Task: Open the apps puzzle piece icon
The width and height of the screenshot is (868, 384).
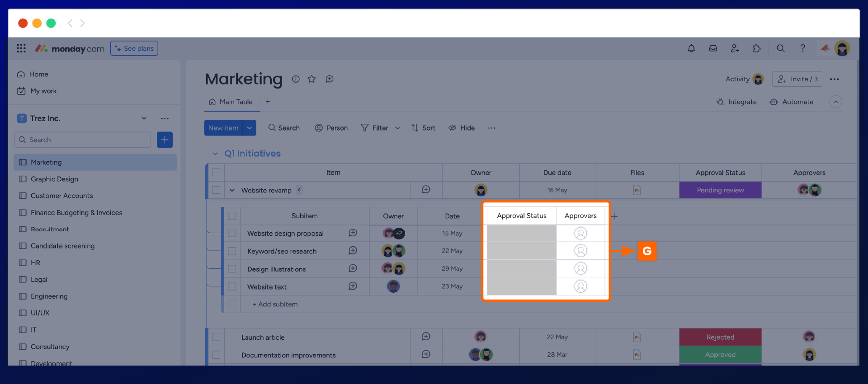Action: pyautogui.click(x=756, y=48)
